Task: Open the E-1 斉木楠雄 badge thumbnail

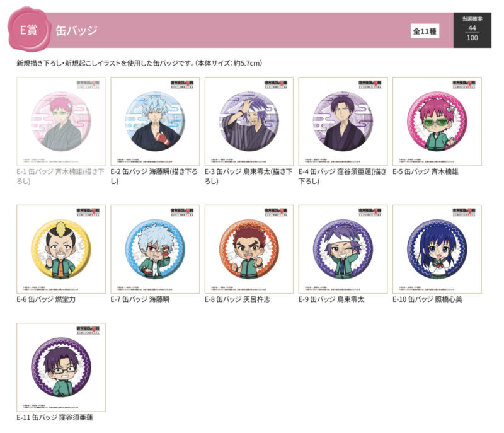Action: (x=61, y=122)
